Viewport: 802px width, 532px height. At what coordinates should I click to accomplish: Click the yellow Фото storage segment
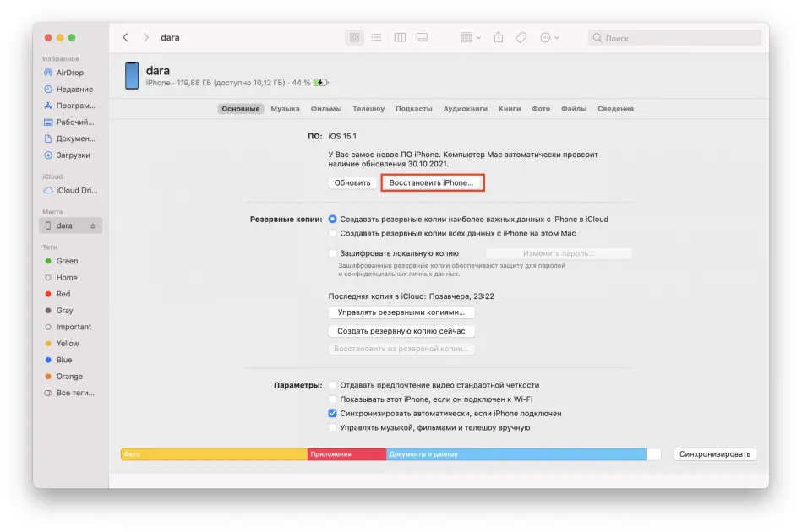click(214, 453)
